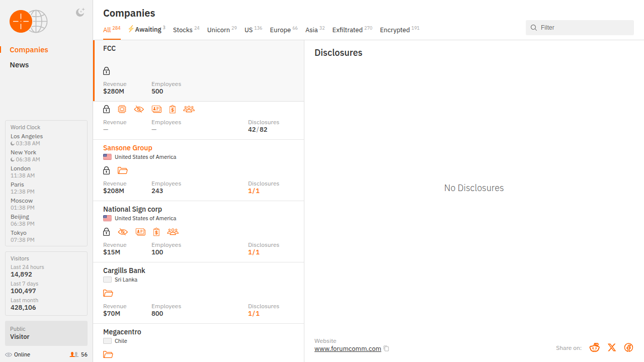Open the Sansone Group company entry
The image size is (644, 362).
(x=127, y=148)
